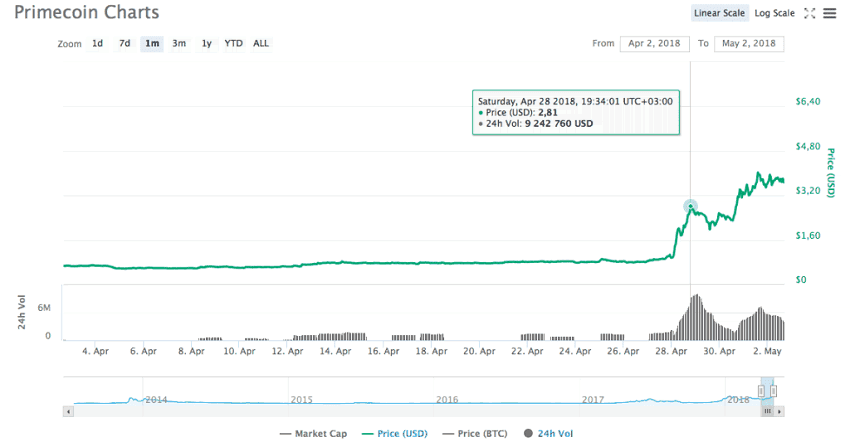Switch to Log Scale

[774, 13]
